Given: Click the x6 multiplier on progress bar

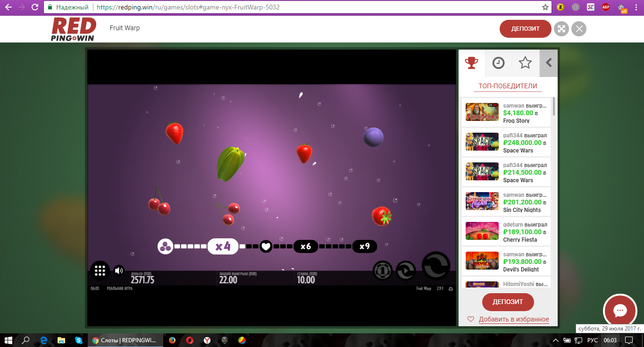Looking at the screenshot, I should (306, 246).
